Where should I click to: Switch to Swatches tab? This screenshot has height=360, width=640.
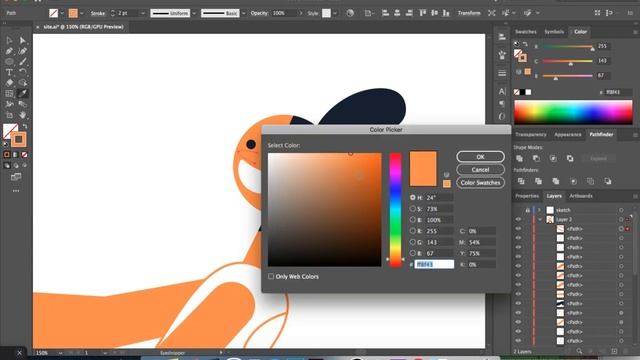click(x=525, y=31)
